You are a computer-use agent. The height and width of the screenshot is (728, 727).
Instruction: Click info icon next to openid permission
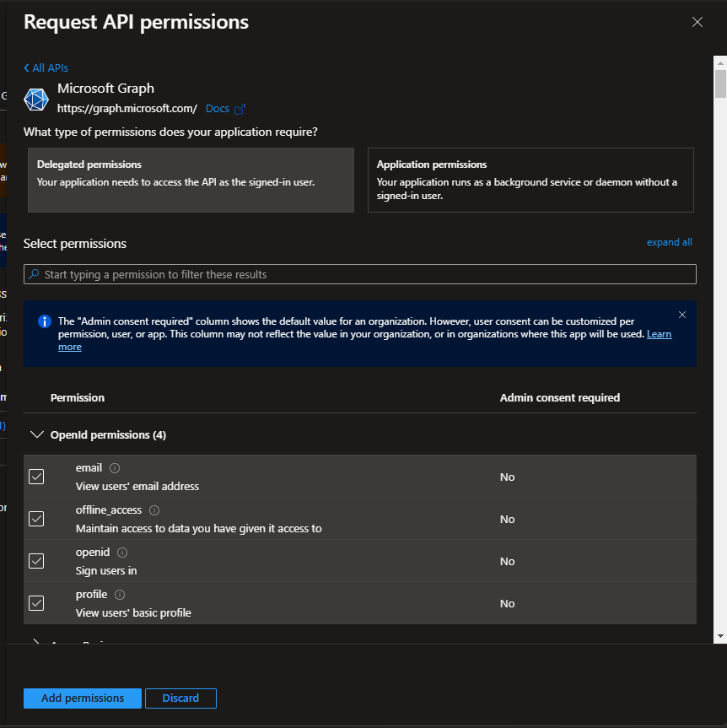[122, 553]
